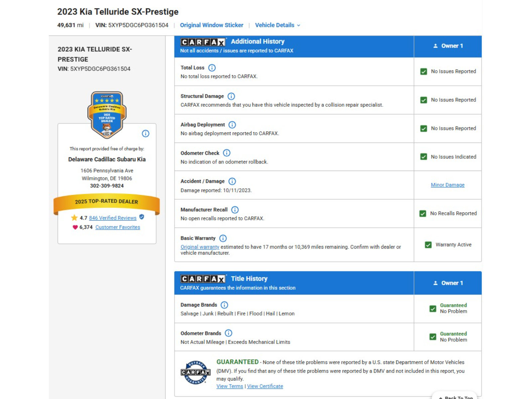Show info for Odometer Check
The height and width of the screenshot is (399, 532).
pyautogui.click(x=226, y=153)
